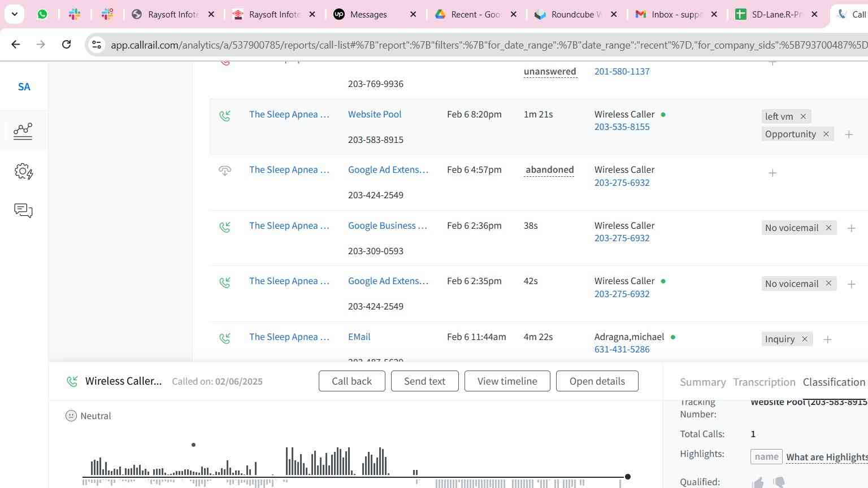Add a tag to the Adragna,michael call
Viewport: 868px width, 488px height.
click(x=827, y=339)
